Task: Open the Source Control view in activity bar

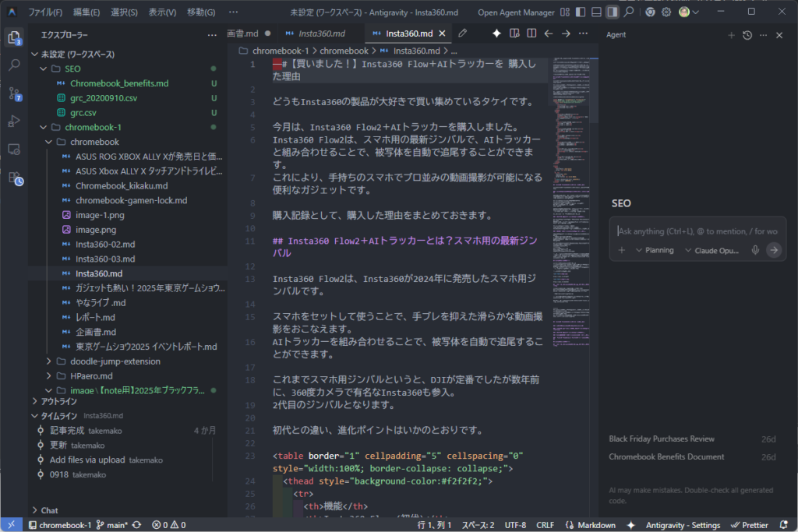Action: 14,93
